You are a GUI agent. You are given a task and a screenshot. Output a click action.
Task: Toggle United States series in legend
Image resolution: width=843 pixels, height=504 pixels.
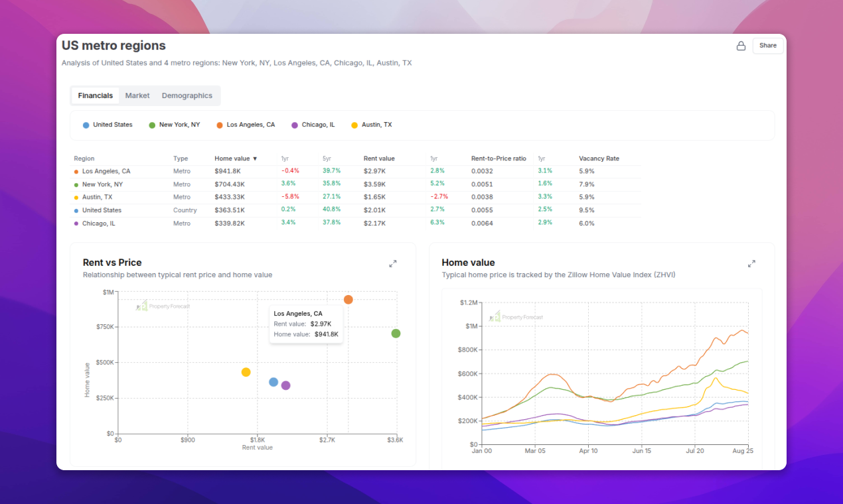coord(108,125)
